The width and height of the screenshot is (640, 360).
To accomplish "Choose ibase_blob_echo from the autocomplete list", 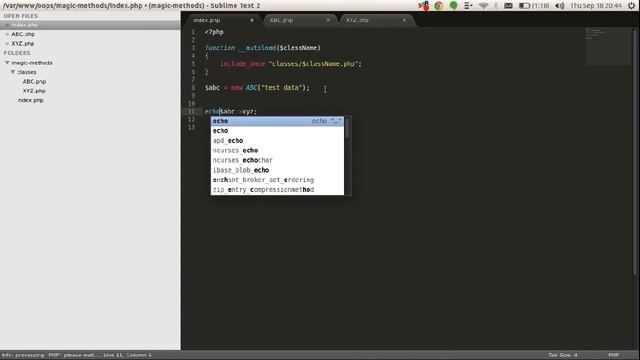I will tap(278, 170).
